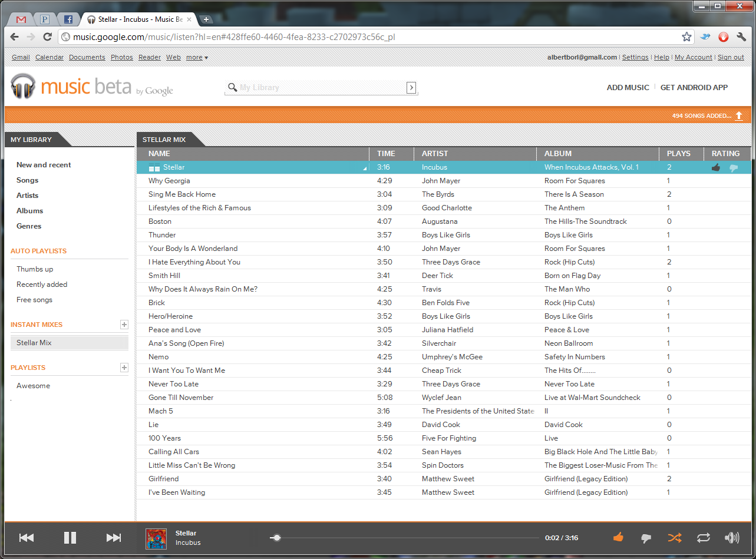
Task: Create a new playlist with plus icon
Action: (124, 368)
